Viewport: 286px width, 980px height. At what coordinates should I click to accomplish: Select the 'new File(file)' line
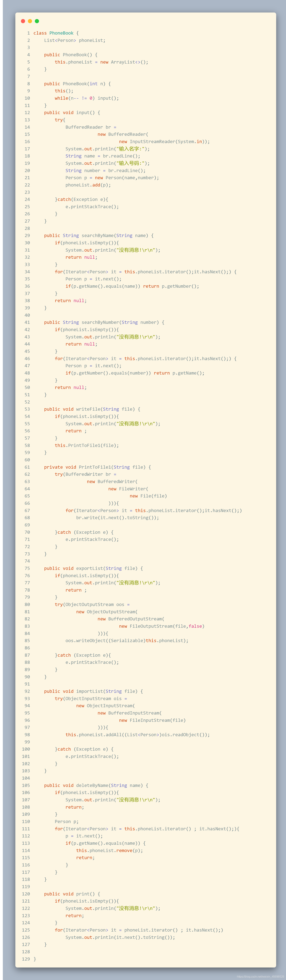click(x=148, y=496)
